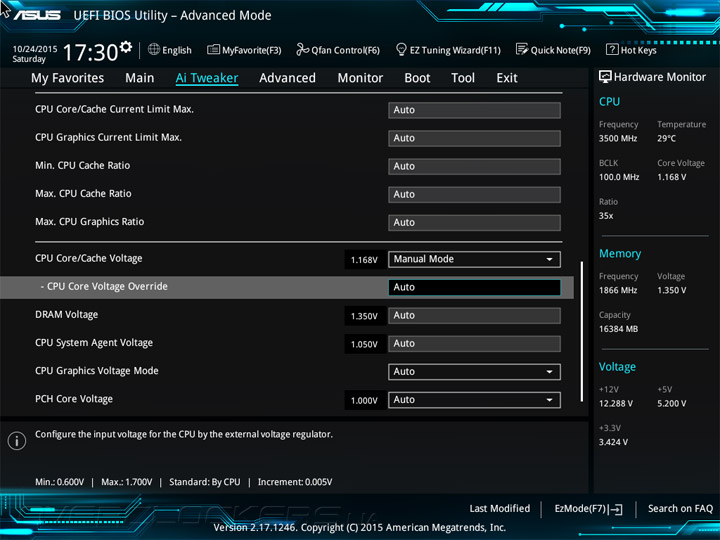
Task: Click CPU Core/Cache Current Limit Max. field
Action: (x=474, y=110)
